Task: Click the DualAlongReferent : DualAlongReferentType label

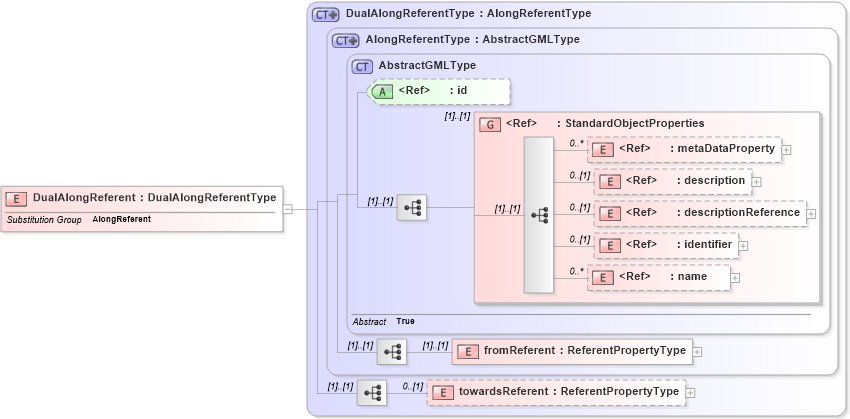Action: click(154, 198)
